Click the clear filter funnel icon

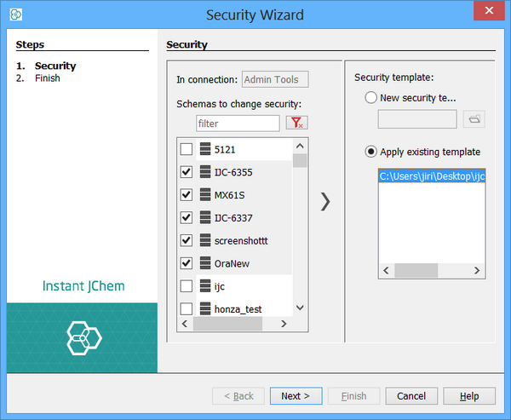296,124
